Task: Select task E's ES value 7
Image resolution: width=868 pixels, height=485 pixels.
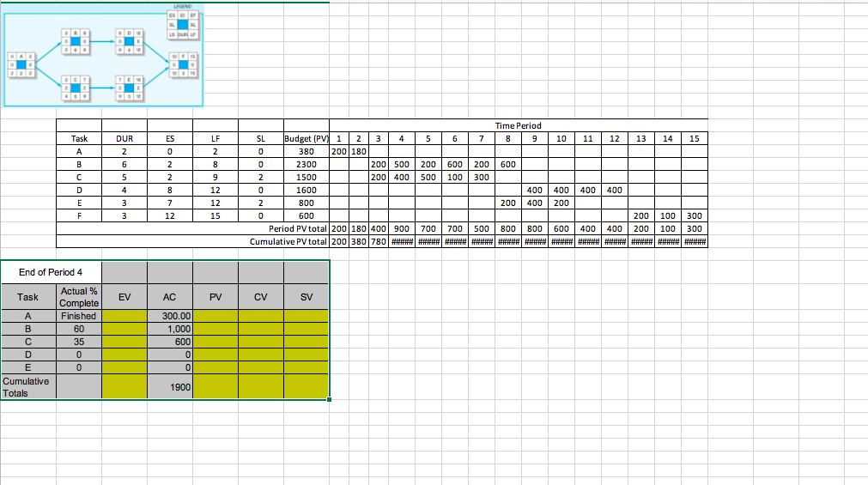Action: (x=170, y=203)
